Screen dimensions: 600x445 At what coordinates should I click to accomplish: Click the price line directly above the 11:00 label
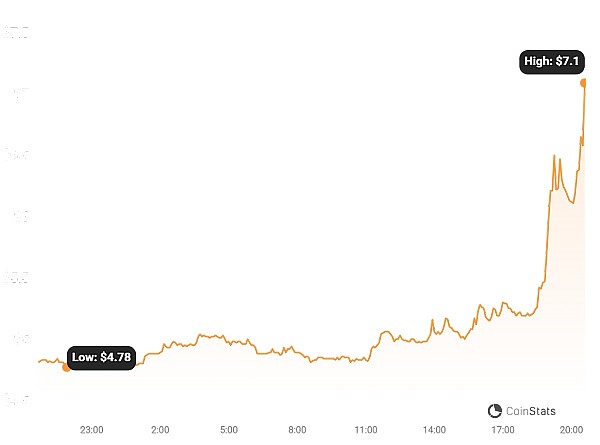[365, 359]
